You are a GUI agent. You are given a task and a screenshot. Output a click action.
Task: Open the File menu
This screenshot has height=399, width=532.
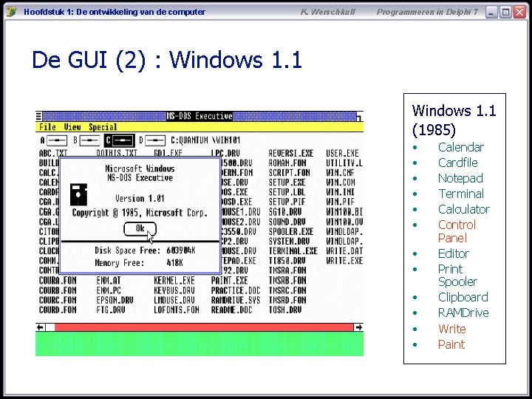[47, 127]
